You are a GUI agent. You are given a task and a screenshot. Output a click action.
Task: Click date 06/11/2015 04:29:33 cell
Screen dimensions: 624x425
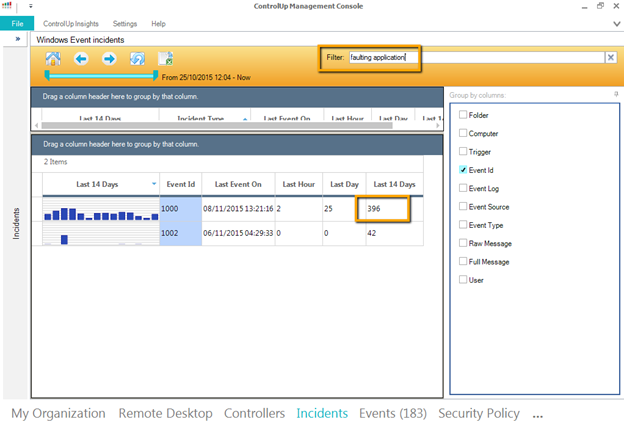[x=238, y=233]
